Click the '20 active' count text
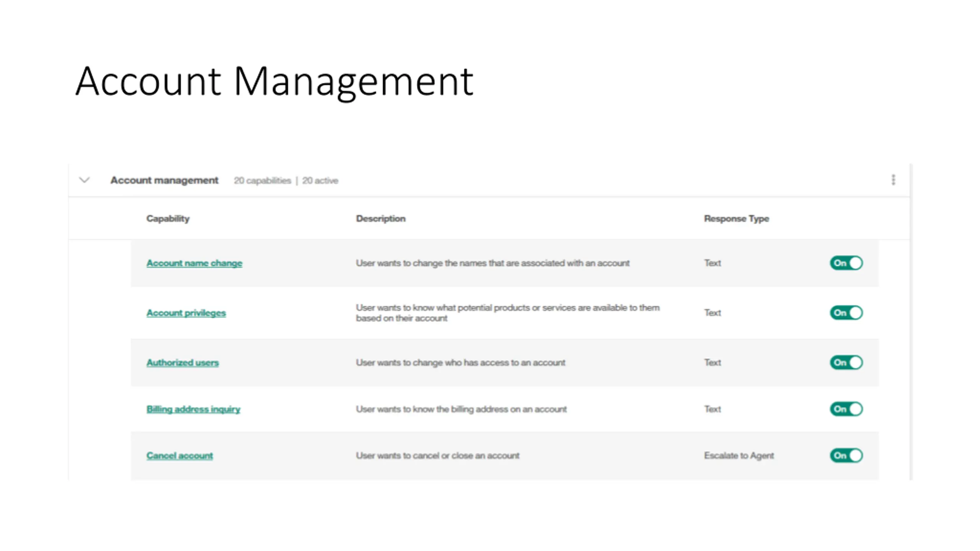980x551 pixels. (x=320, y=181)
